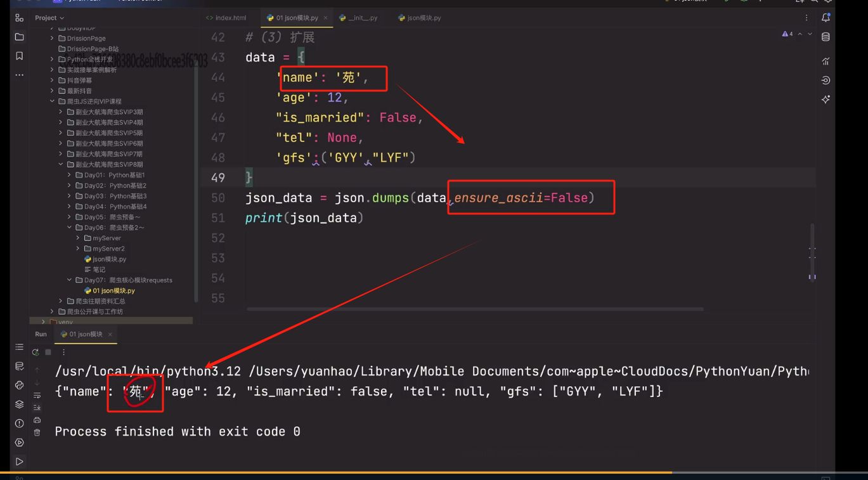This screenshot has width=868, height=480.
Task: Show more tool windows in left sidebar
Action: [x=19, y=75]
